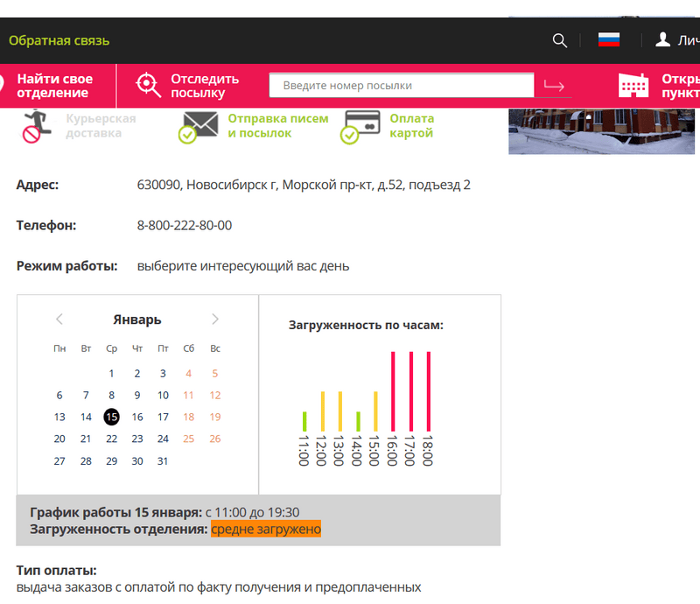700x604 pixels.
Task: Click Отправка писем и посылок label
Action: pos(278,126)
